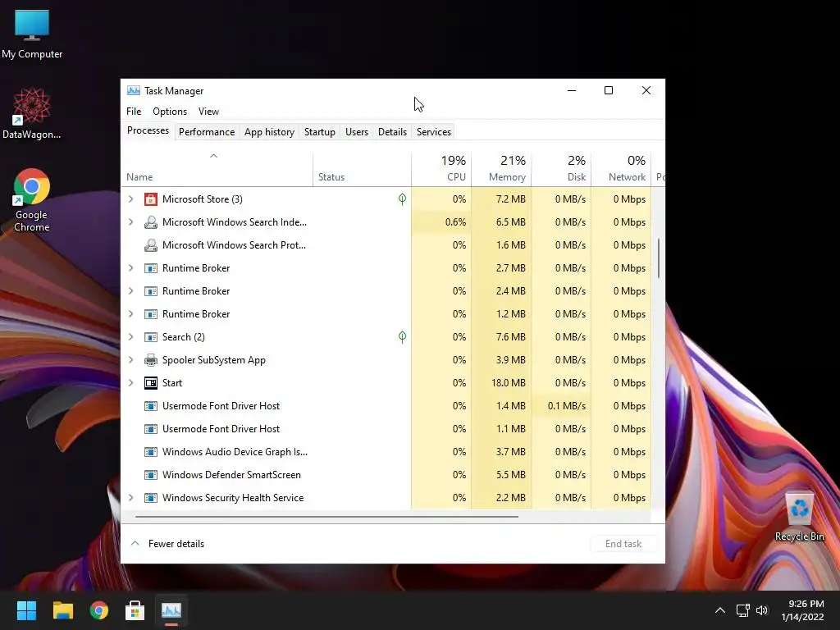Image resolution: width=840 pixels, height=630 pixels.
Task: Click the volume speaker tray icon
Action: (x=762, y=610)
